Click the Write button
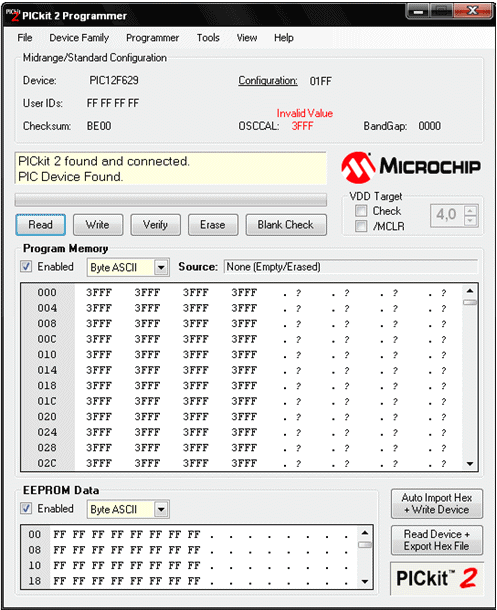Viewport: 497px width, 610px height. [x=98, y=225]
